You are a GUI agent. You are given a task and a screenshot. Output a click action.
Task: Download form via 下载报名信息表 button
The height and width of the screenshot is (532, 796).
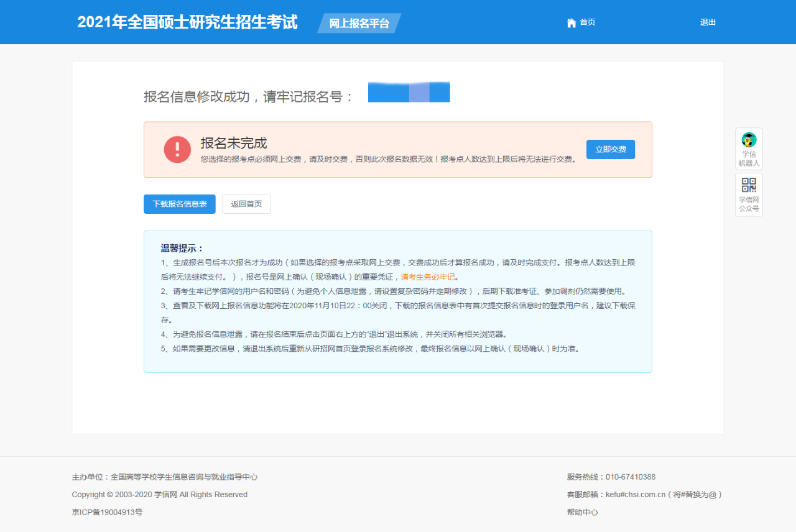coord(179,204)
